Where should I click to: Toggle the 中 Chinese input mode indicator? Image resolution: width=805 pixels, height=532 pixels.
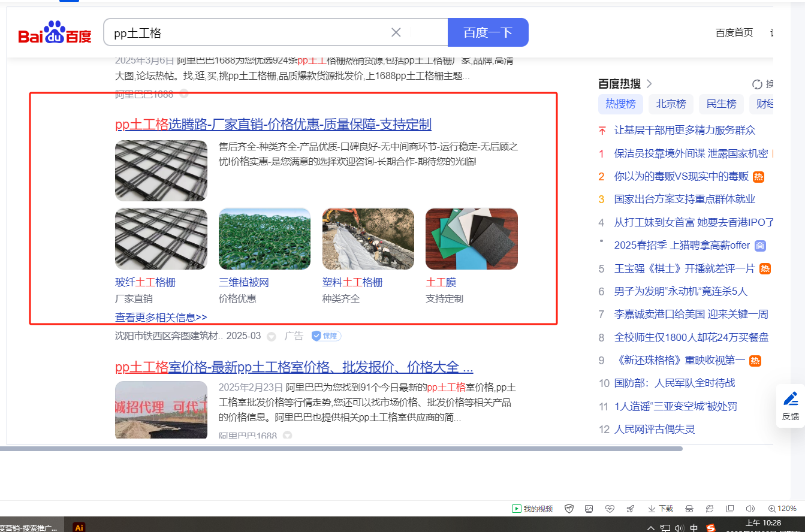(x=694, y=528)
